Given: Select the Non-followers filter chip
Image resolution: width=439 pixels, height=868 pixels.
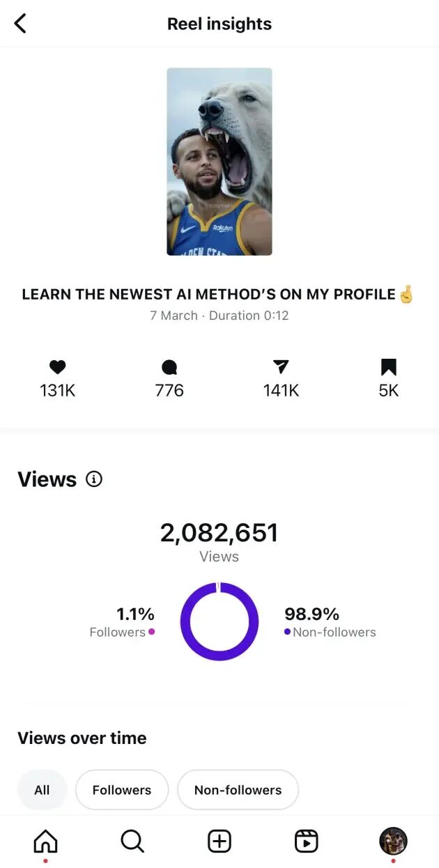Looking at the screenshot, I should [238, 790].
